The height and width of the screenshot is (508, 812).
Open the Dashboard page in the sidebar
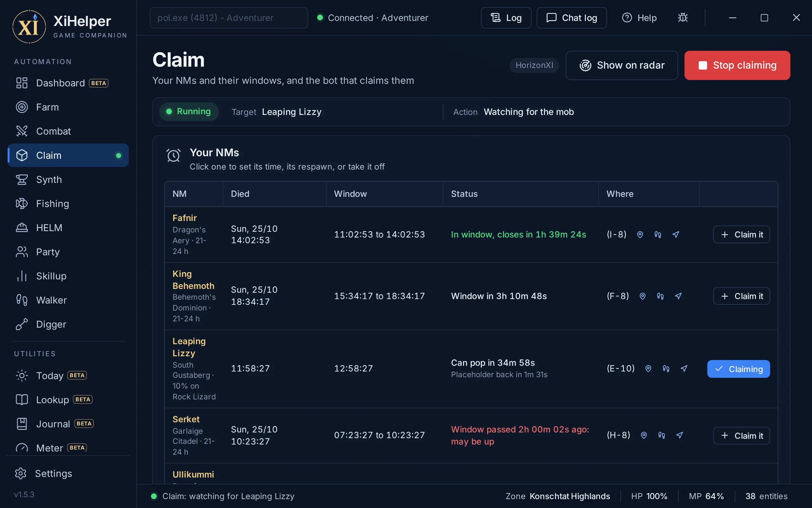coord(68,83)
